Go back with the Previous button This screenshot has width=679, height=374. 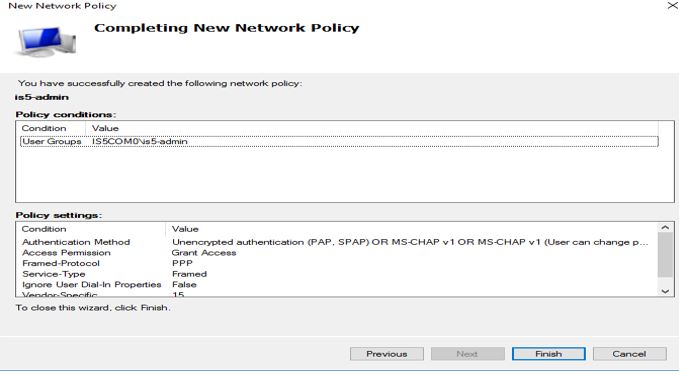387,354
